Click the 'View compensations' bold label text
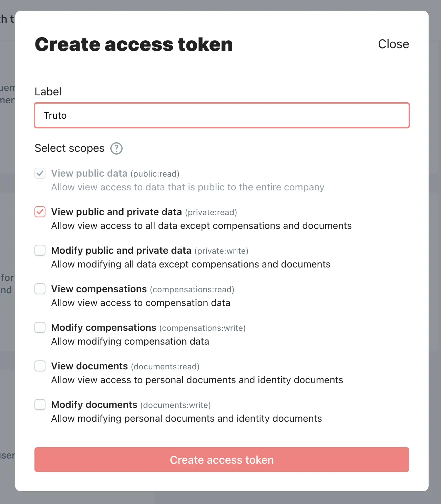This screenshot has width=441, height=504. (99, 289)
